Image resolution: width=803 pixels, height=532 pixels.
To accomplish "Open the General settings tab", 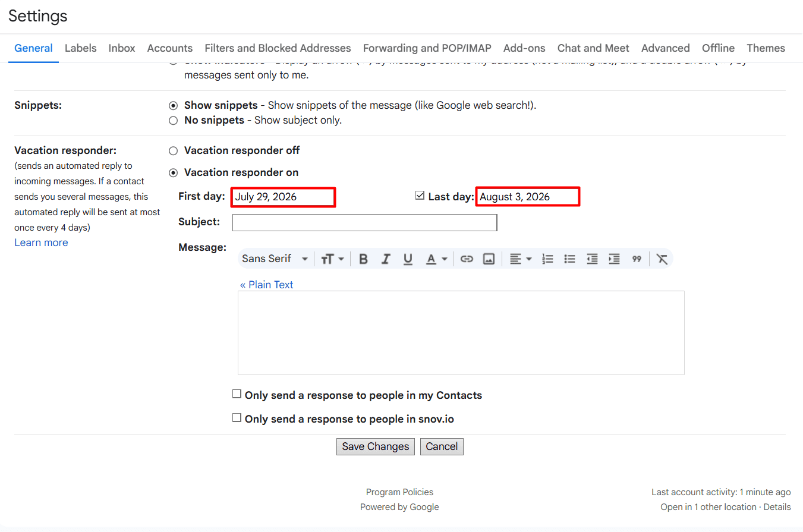I will click(x=33, y=48).
